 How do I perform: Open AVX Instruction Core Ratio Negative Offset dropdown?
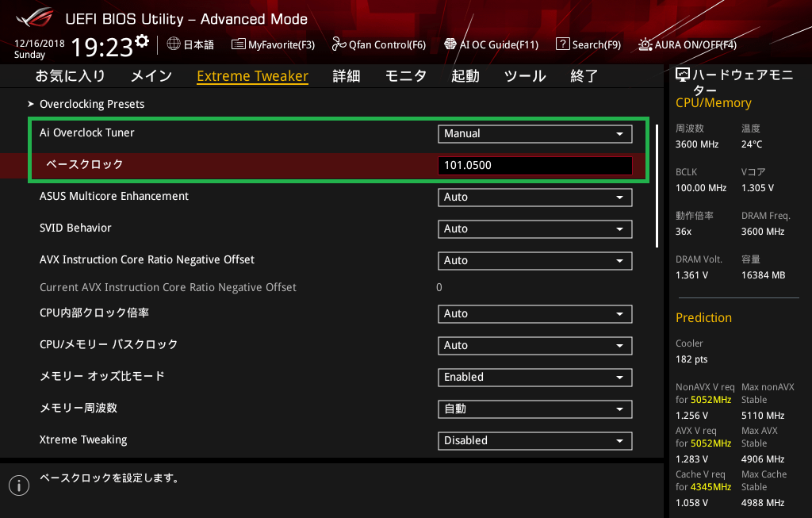pyautogui.click(x=535, y=260)
